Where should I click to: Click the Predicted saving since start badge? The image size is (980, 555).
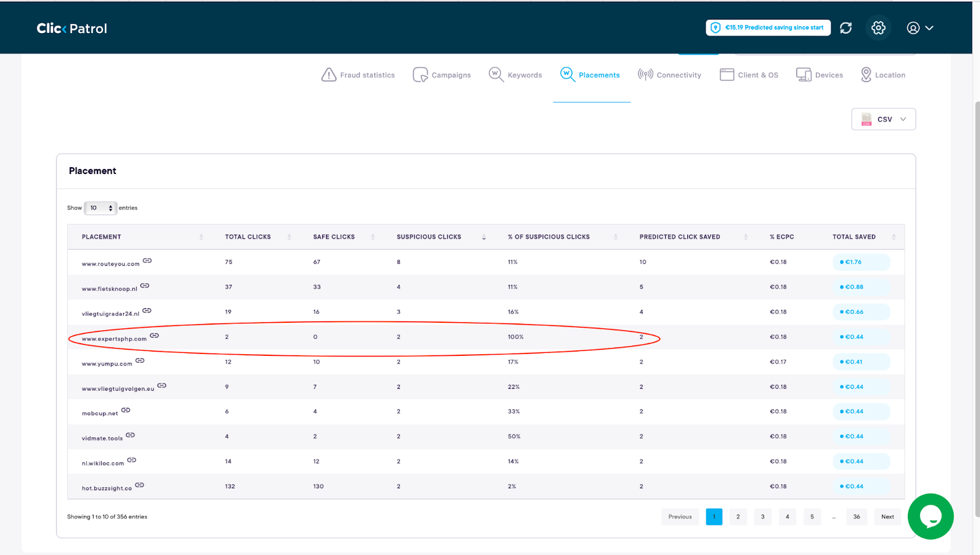pos(768,28)
